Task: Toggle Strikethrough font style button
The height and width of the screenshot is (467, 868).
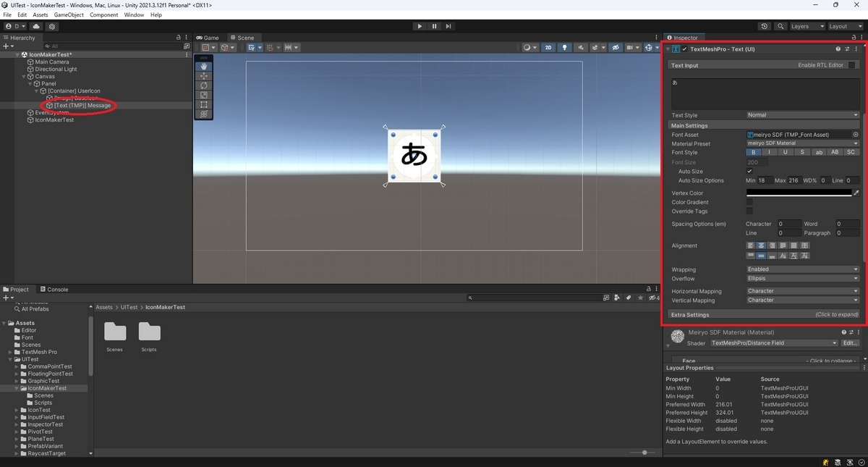Action: click(802, 153)
